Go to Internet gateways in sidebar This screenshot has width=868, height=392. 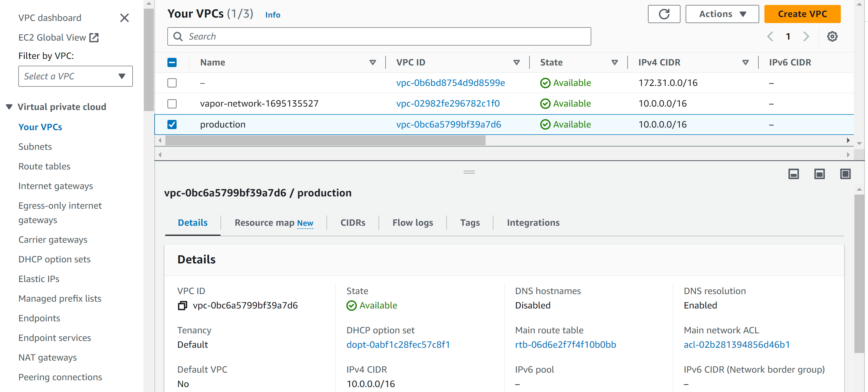(x=56, y=186)
